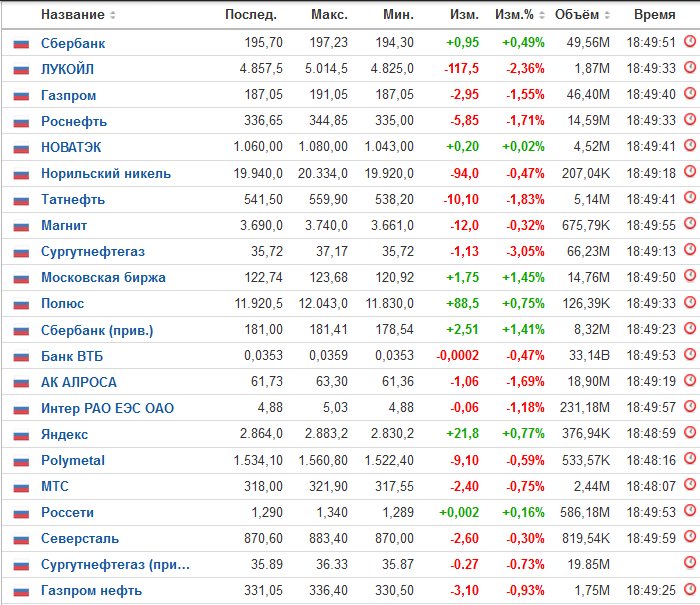Open the Россети stock link
This screenshot has height=605, width=700.
tap(67, 513)
